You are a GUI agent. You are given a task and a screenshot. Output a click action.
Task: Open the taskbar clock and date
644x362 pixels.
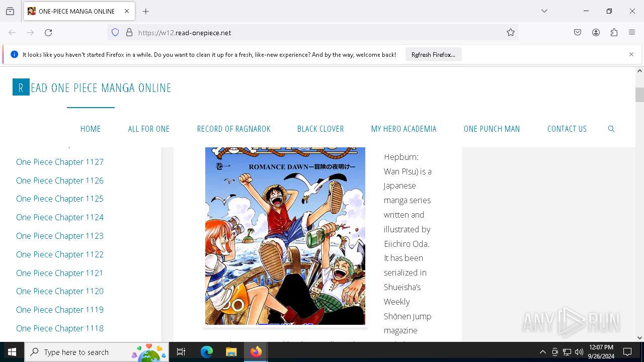pyautogui.click(x=601, y=352)
